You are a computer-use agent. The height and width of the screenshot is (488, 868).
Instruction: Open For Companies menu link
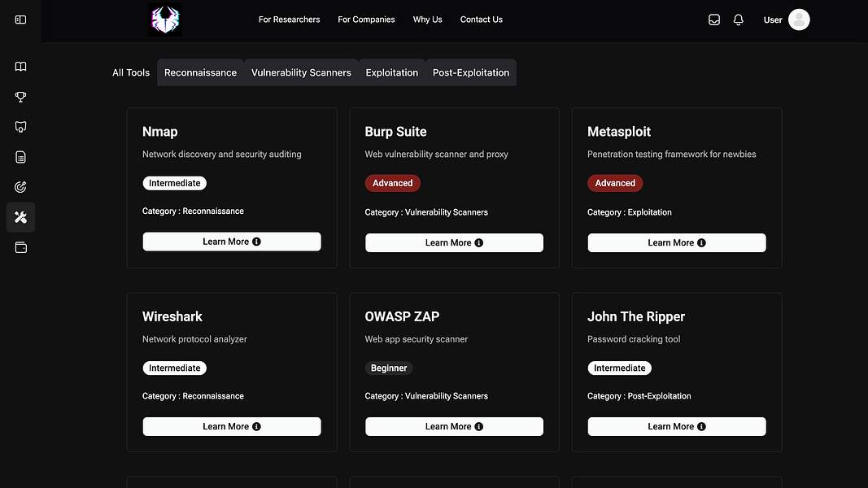point(366,20)
